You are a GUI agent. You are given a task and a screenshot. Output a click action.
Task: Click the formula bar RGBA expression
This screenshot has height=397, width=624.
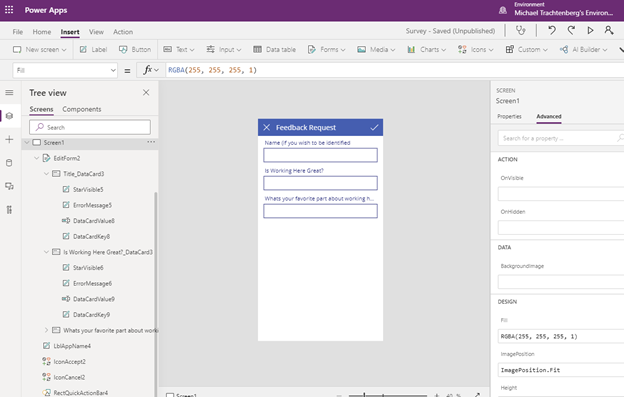(x=213, y=70)
